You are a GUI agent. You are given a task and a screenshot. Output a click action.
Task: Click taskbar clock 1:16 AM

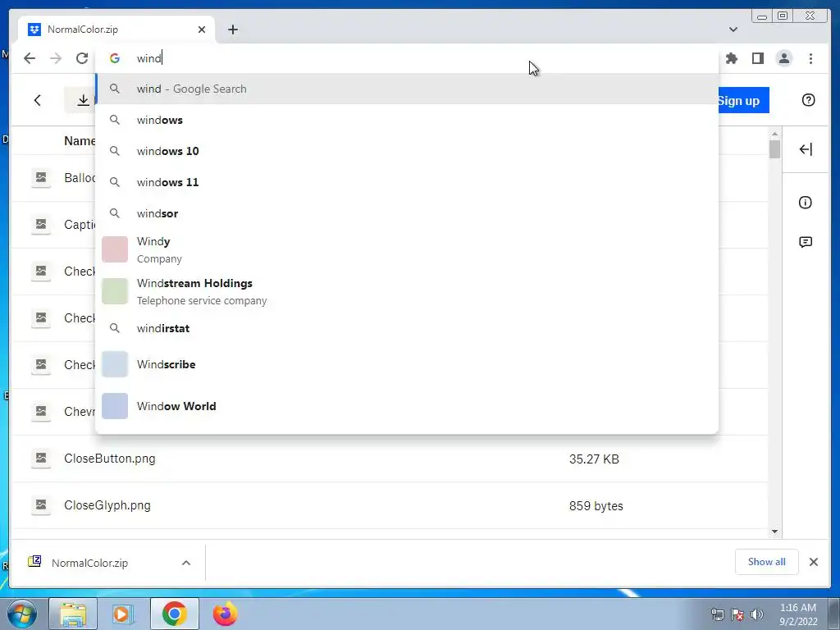click(x=798, y=614)
